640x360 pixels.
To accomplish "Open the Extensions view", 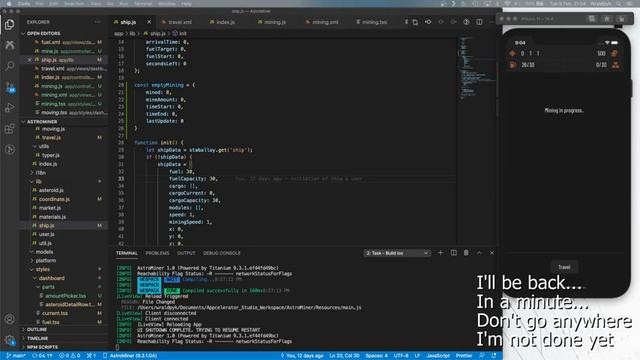I will 9,129.
